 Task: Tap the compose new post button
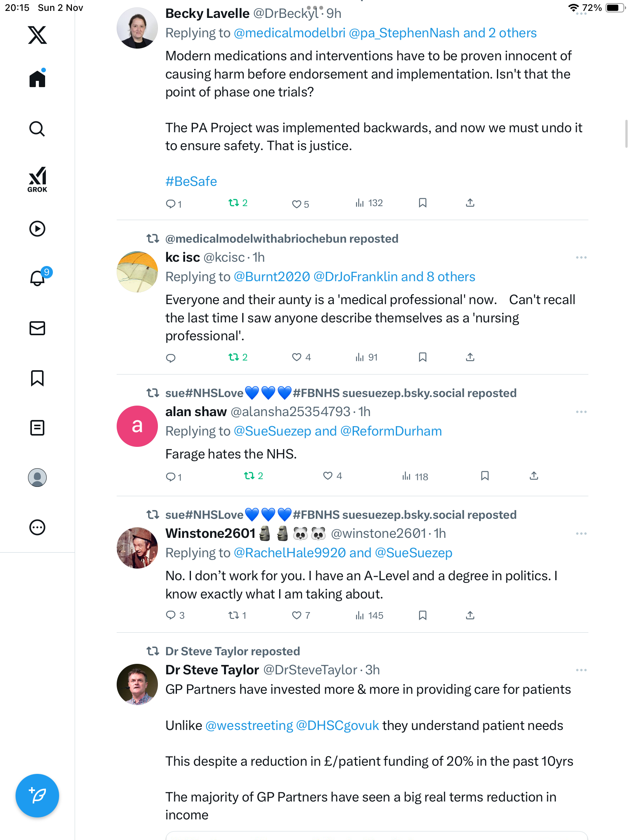point(37,796)
